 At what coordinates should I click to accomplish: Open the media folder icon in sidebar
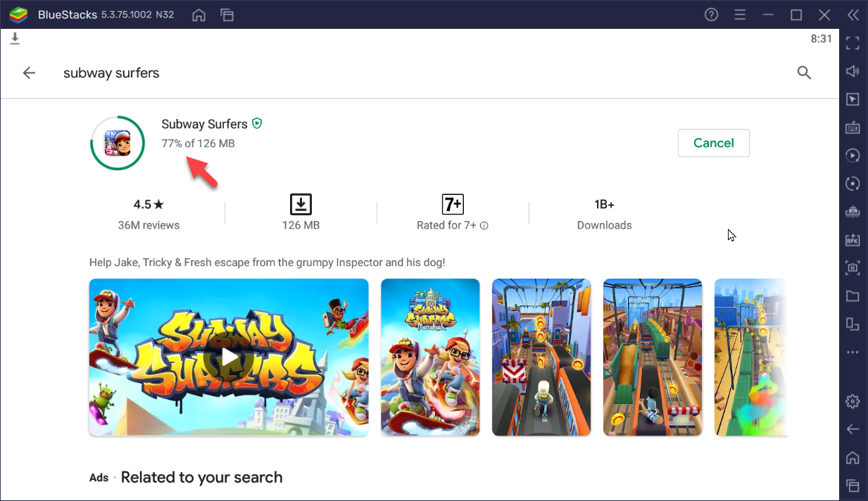point(853,296)
